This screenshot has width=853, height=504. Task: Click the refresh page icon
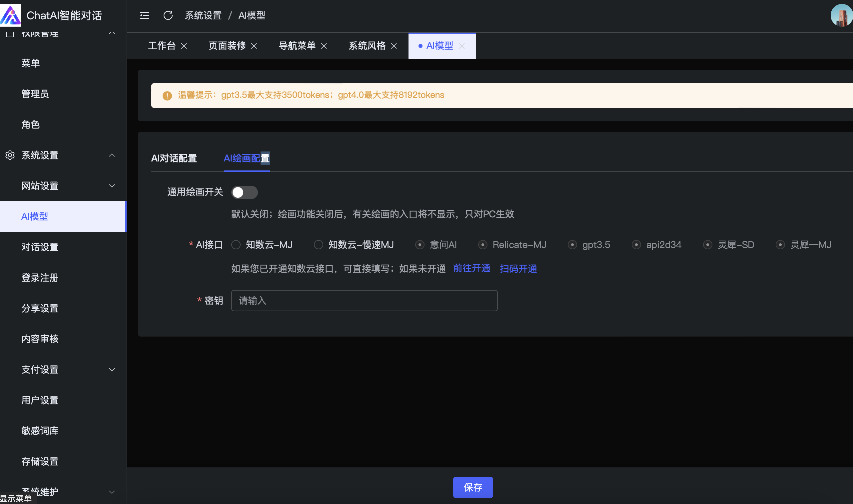pyautogui.click(x=168, y=15)
